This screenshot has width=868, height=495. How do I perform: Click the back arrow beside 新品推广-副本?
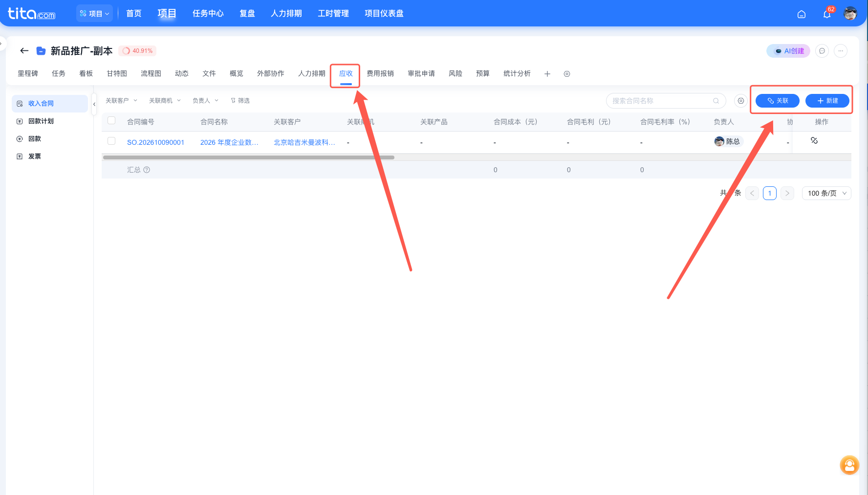pyautogui.click(x=24, y=50)
